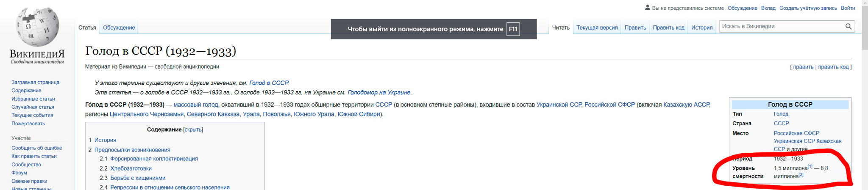Follow the Голодомор на Украине link
Viewport: 868px width, 190px height.
pos(379,92)
